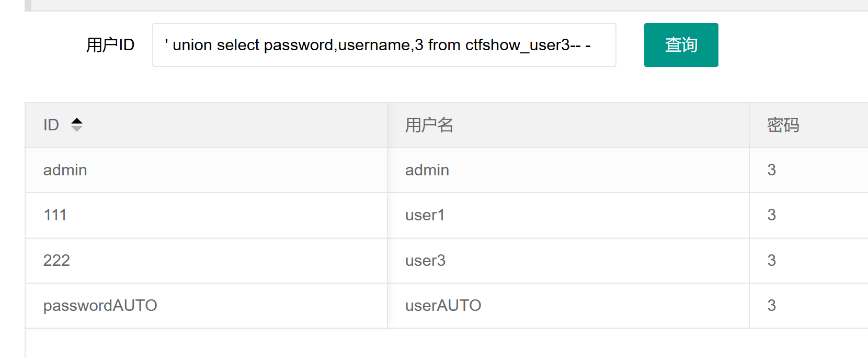Click the 密码 cell in the user1 row

(772, 215)
